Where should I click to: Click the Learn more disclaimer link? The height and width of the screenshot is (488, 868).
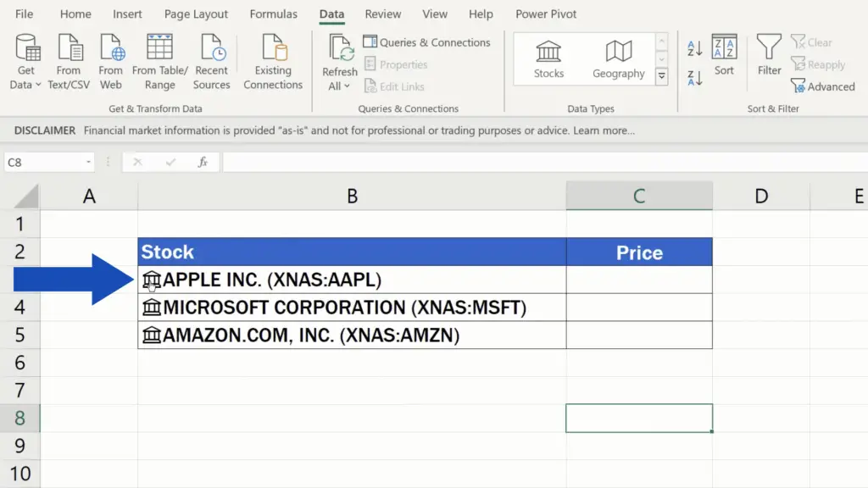pyautogui.click(x=604, y=130)
